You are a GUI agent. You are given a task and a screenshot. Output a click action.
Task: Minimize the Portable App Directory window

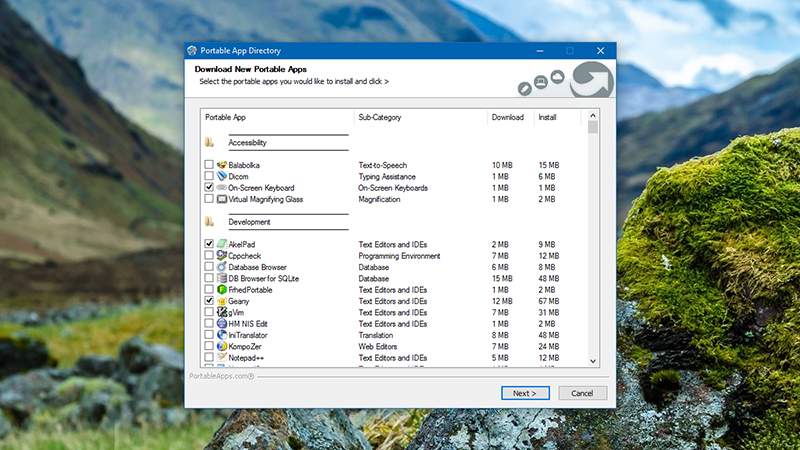pos(540,51)
